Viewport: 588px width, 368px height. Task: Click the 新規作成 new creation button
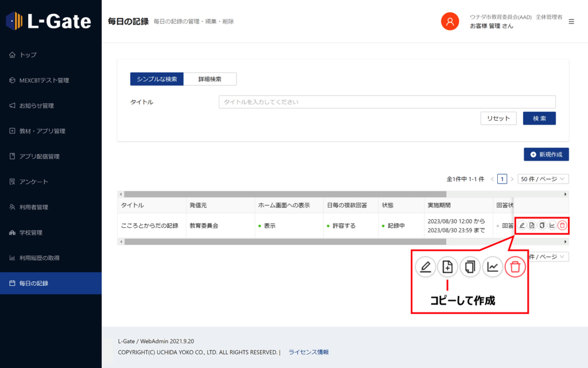pos(545,154)
